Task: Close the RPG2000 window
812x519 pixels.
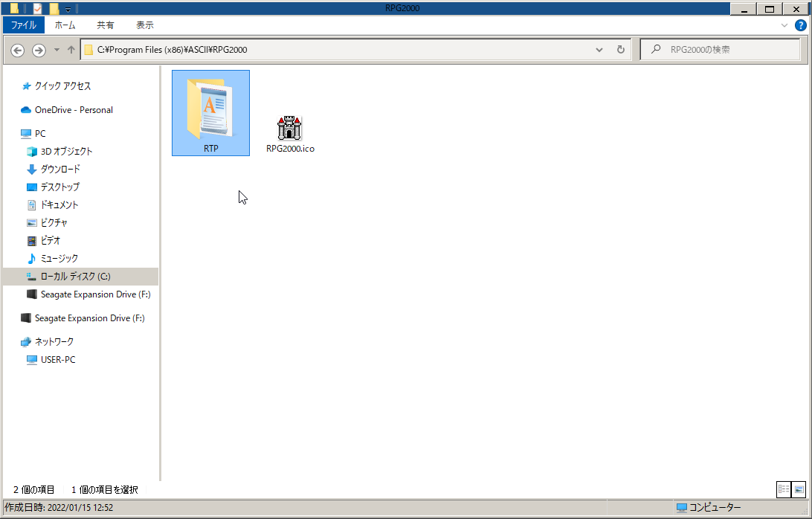Action: [796, 9]
